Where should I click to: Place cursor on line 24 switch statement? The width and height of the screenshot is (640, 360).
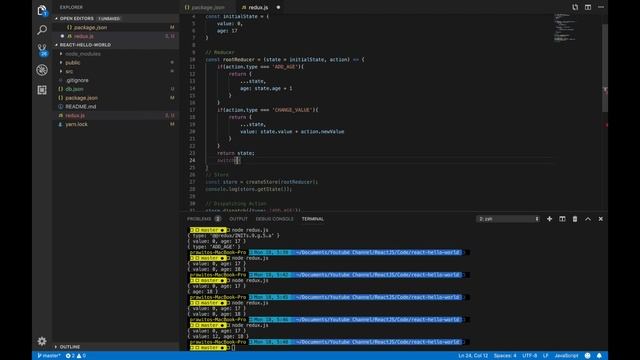pyautogui.click(x=229, y=160)
